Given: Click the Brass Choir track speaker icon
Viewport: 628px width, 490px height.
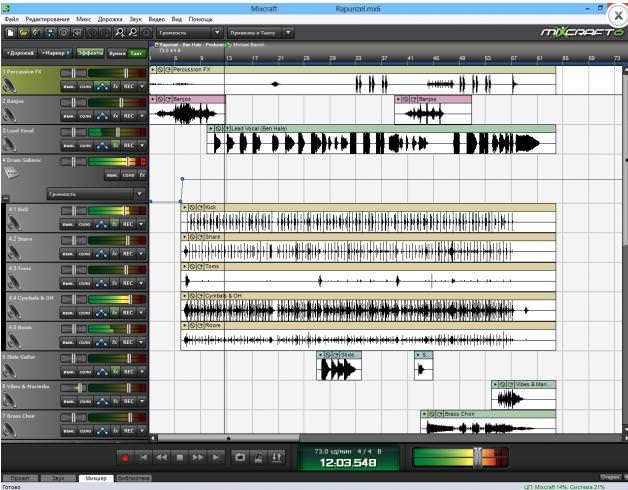Looking at the screenshot, I should coord(9,430).
